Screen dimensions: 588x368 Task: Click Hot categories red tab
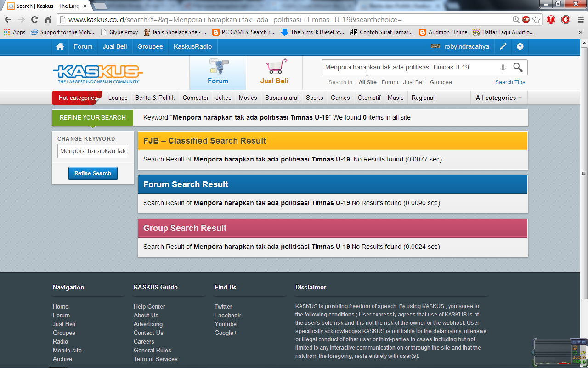77,98
